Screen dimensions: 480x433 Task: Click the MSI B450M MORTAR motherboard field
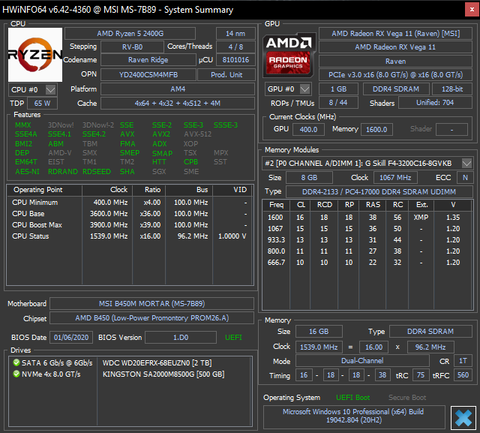point(152,304)
